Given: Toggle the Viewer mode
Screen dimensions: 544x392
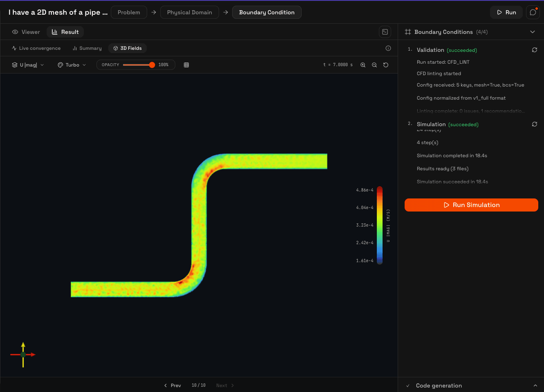Looking at the screenshot, I should tap(26, 31).
